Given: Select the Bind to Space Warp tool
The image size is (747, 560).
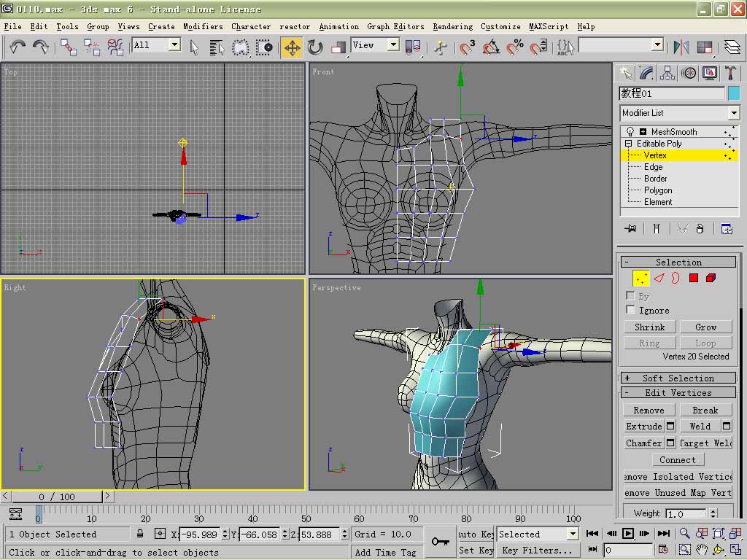Looking at the screenshot, I should point(115,47).
